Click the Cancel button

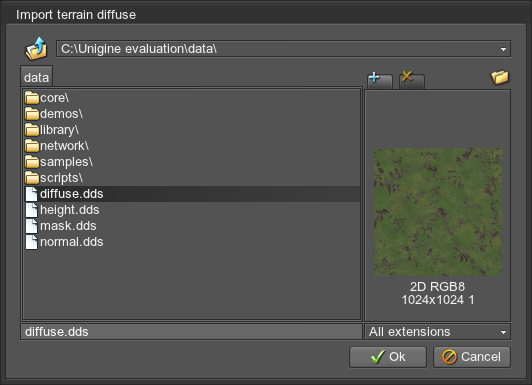pyautogui.click(x=472, y=357)
